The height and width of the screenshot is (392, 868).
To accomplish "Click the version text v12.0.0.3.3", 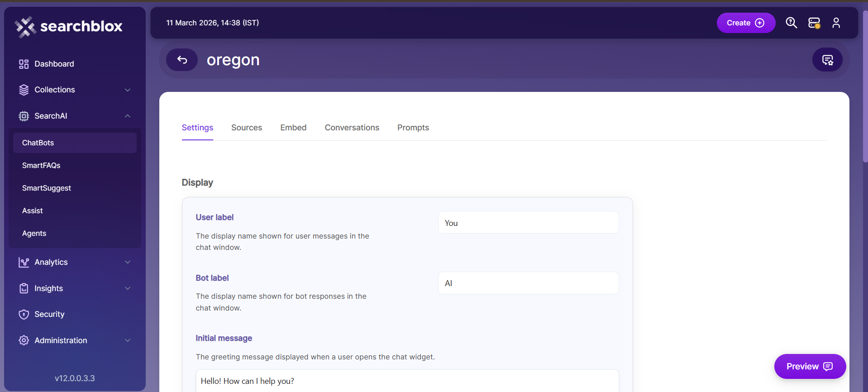I will pos(75,378).
